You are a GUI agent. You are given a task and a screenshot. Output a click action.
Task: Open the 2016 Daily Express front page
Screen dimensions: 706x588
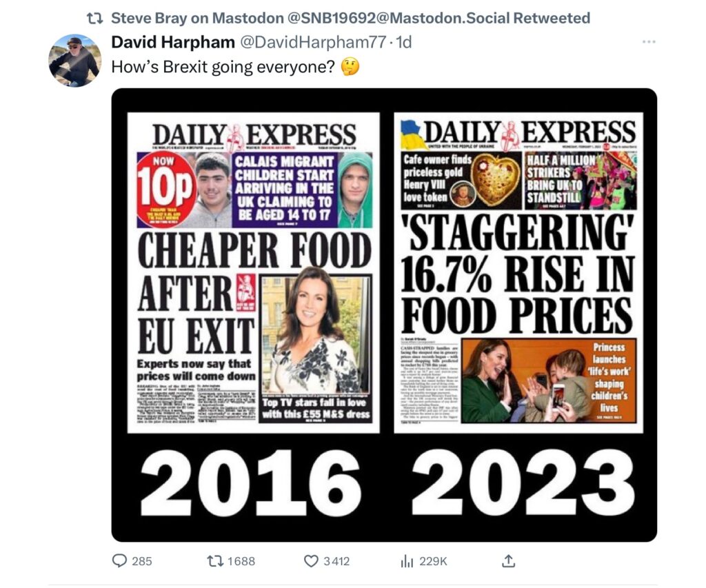(254, 273)
